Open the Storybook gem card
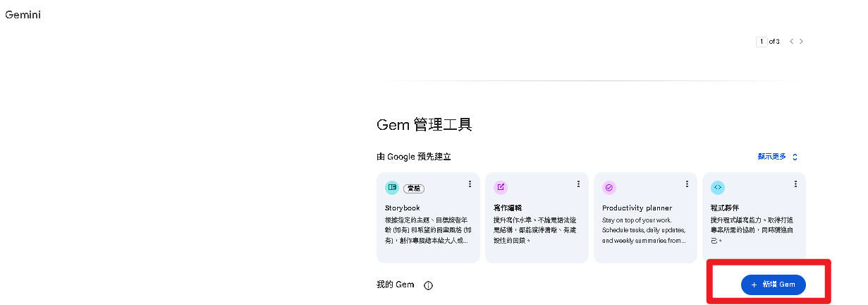The image size is (868, 305). click(428, 217)
